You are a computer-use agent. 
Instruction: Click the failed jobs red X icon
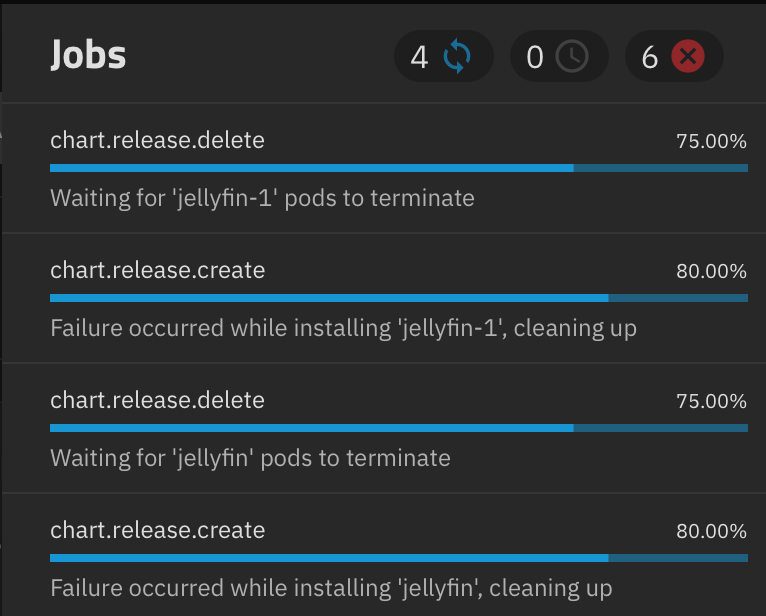(x=687, y=57)
